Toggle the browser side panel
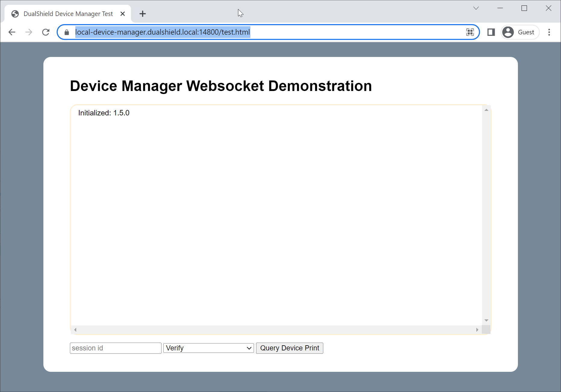Image resolution: width=561 pixels, height=392 pixels. (x=491, y=32)
